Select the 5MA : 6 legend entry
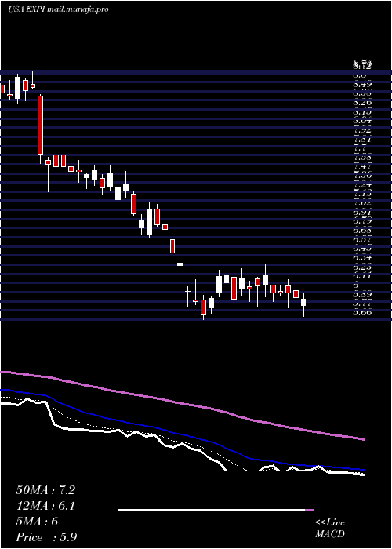Viewport: 392px width, 549px height. (x=37, y=522)
